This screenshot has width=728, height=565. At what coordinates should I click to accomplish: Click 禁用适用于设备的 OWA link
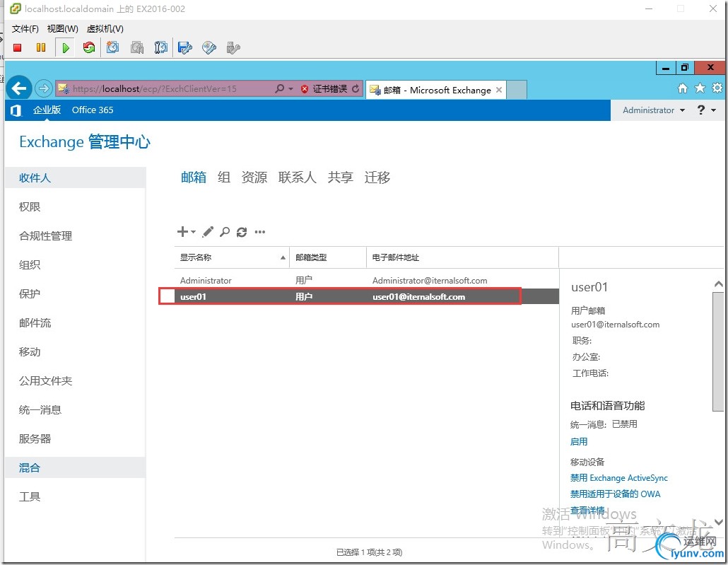click(x=615, y=494)
